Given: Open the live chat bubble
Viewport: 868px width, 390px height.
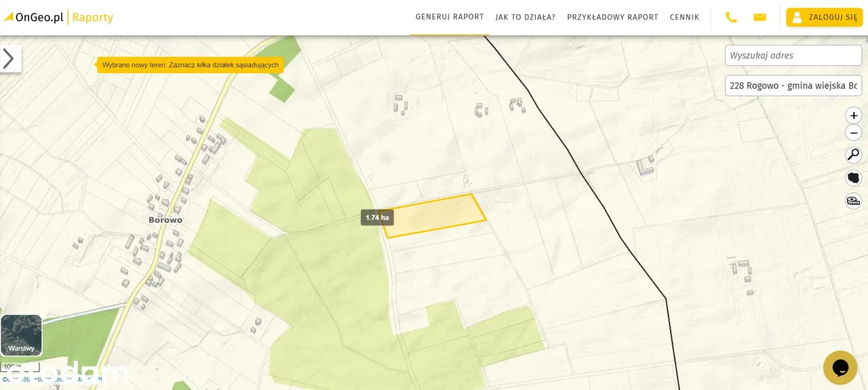Looking at the screenshot, I should point(840,367).
